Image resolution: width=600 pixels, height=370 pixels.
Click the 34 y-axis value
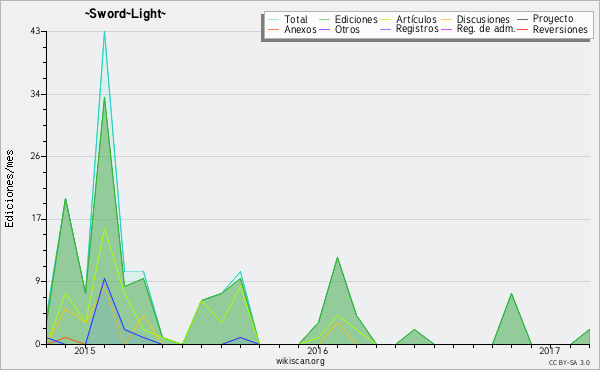click(36, 95)
